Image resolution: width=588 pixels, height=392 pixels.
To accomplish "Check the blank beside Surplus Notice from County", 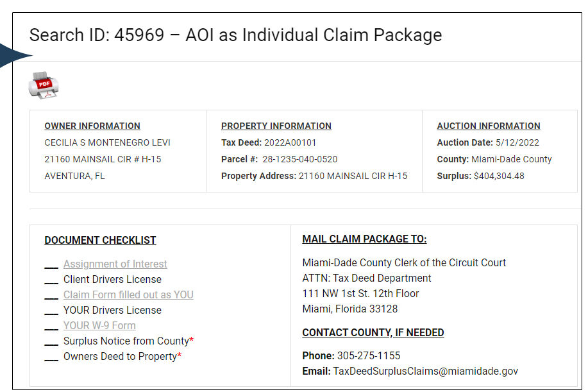I will point(51,342).
